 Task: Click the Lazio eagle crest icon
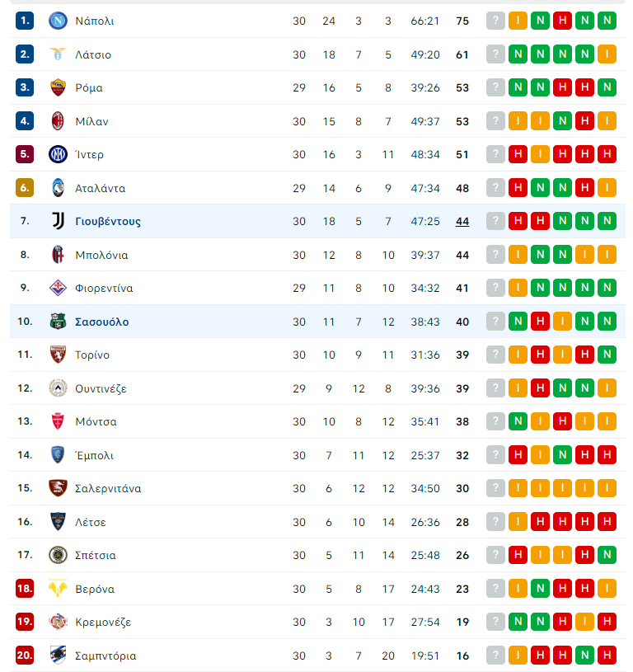tap(58, 54)
